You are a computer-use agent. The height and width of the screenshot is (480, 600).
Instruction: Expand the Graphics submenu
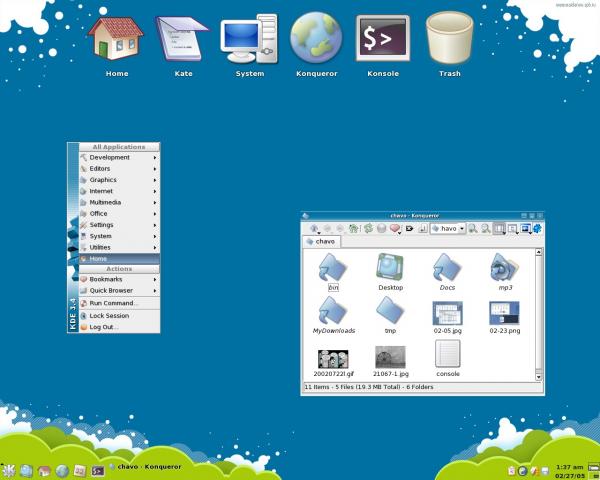click(119, 180)
